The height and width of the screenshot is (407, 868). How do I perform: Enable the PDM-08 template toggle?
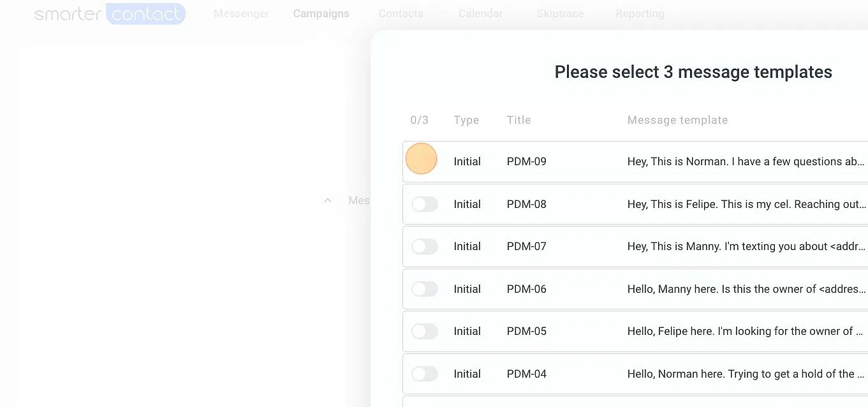click(x=424, y=204)
